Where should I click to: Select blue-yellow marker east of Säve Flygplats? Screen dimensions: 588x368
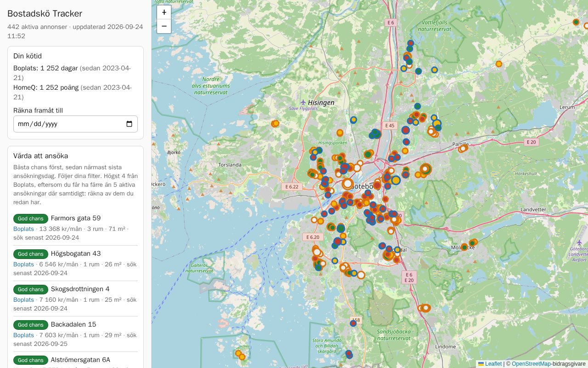pyautogui.click(x=354, y=120)
